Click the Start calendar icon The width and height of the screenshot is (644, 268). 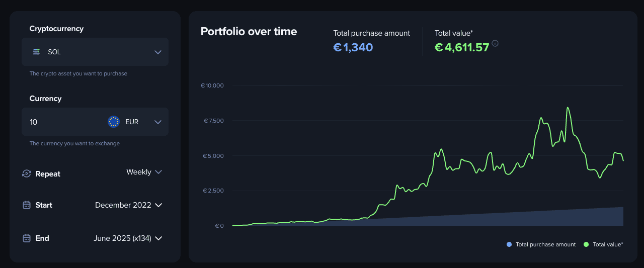coord(27,205)
